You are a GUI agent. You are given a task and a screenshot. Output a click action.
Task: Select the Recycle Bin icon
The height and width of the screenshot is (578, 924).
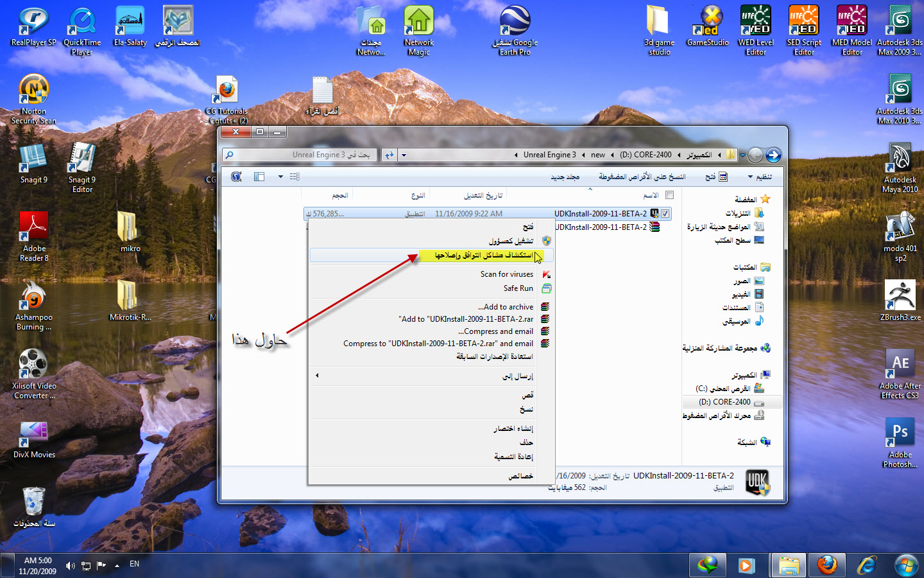pos(34,507)
